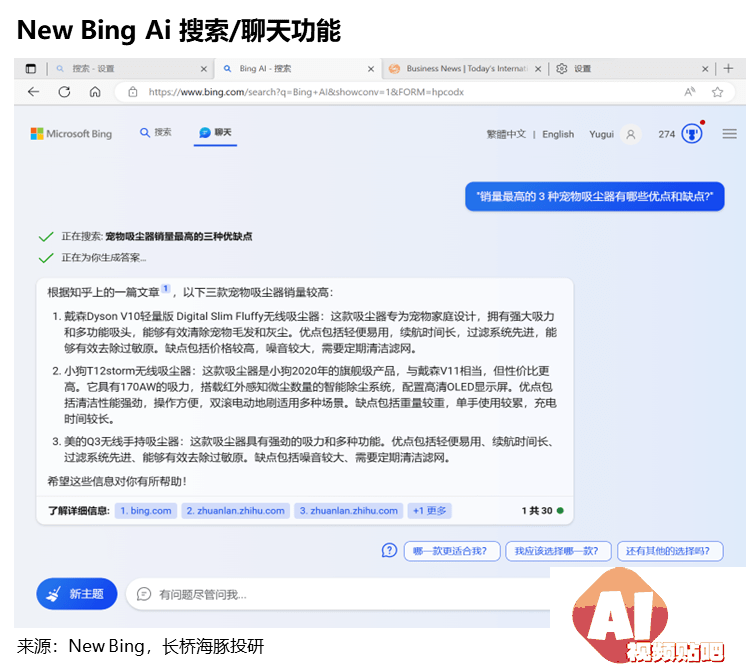Reload the page with refresh icon
This screenshot has width=750, height=668.
pos(65,92)
